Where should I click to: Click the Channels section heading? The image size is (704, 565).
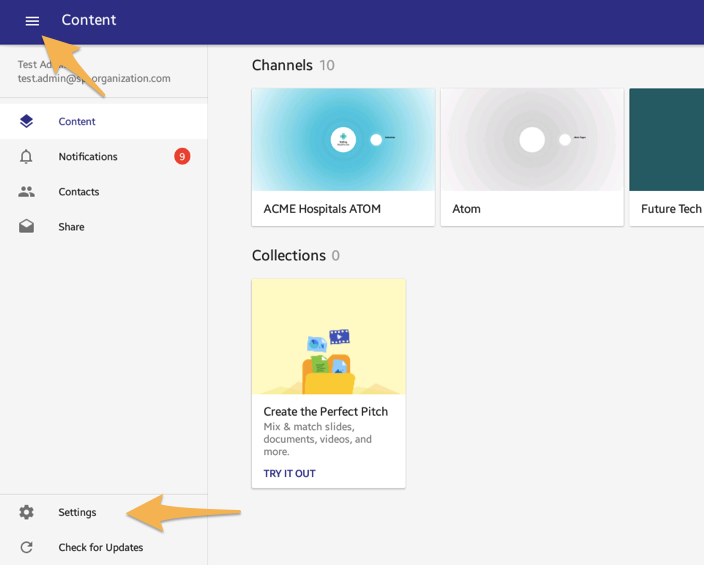click(x=282, y=65)
